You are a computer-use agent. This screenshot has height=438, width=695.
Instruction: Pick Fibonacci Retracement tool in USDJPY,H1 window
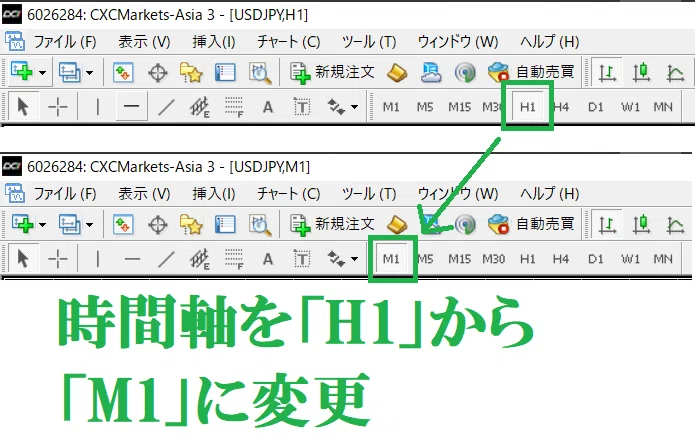pyautogui.click(x=234, y=107)
